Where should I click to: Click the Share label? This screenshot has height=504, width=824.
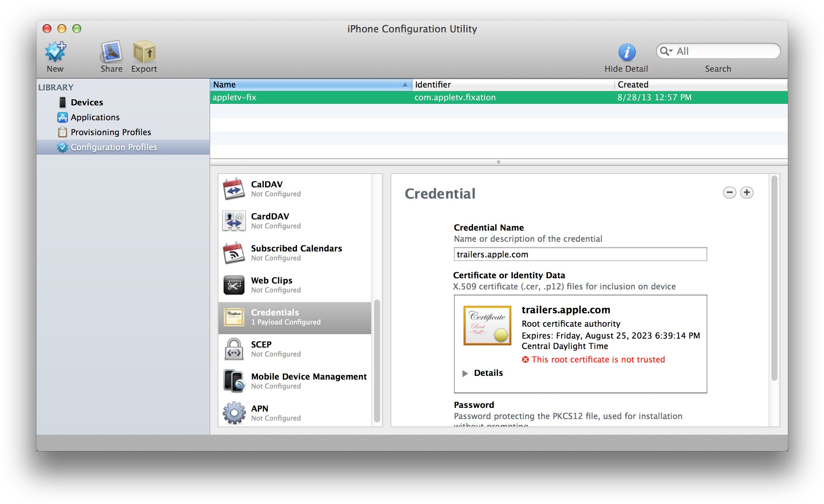click(111, 69)
